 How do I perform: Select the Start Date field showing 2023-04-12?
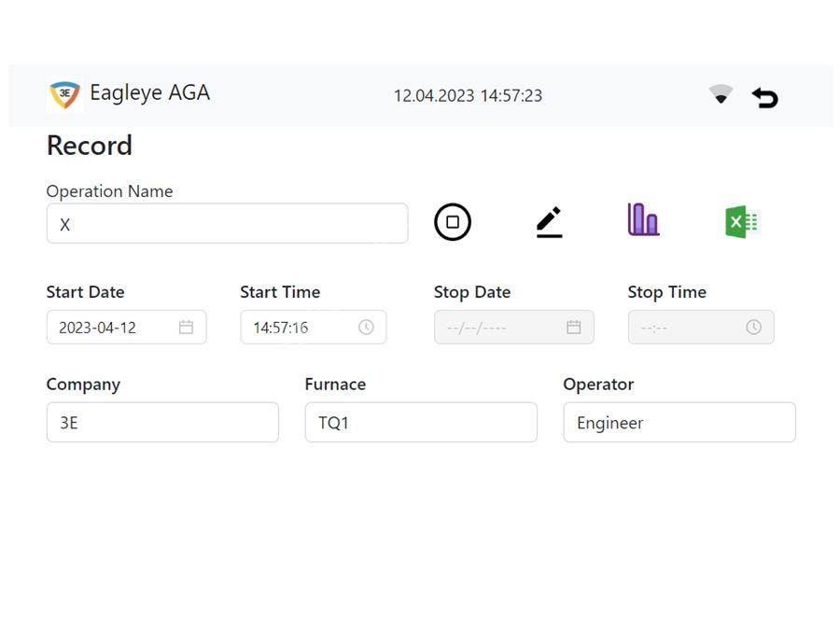(x=107, y=328)
